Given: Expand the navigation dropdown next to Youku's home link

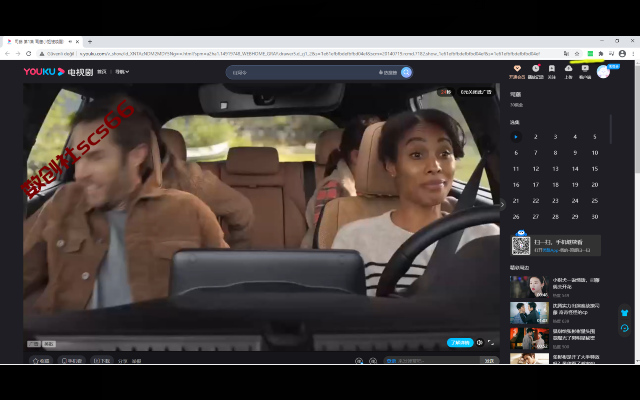Looking at the screenshot, I should [x=122, y=72].
